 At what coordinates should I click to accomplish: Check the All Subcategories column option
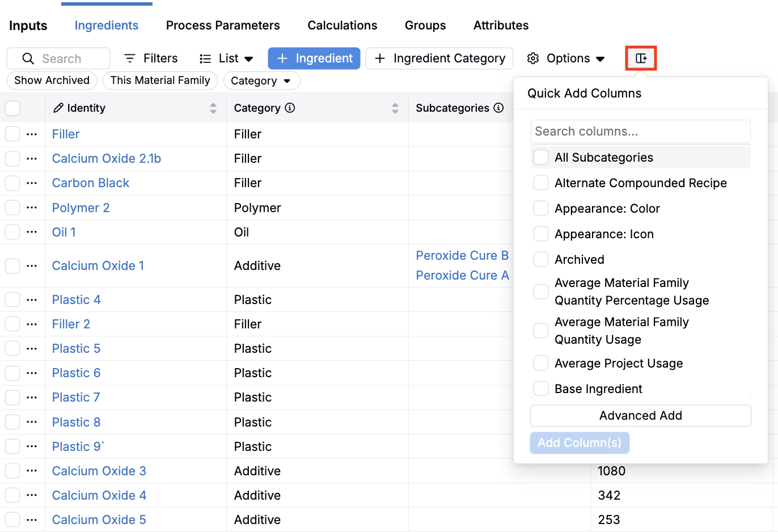[x=541, y=157]
